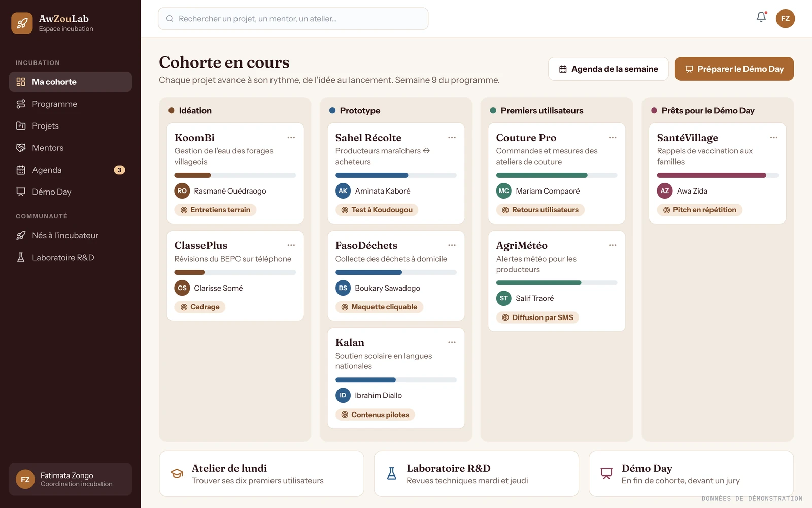Click the Pitch en répétition tag
812x508 pixels.
[x=699, y=210]
